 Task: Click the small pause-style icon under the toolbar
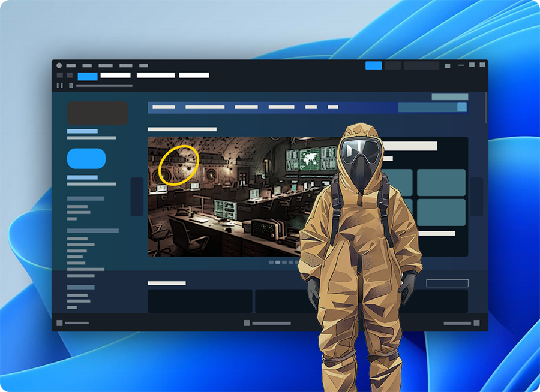[x=59, y=85]
